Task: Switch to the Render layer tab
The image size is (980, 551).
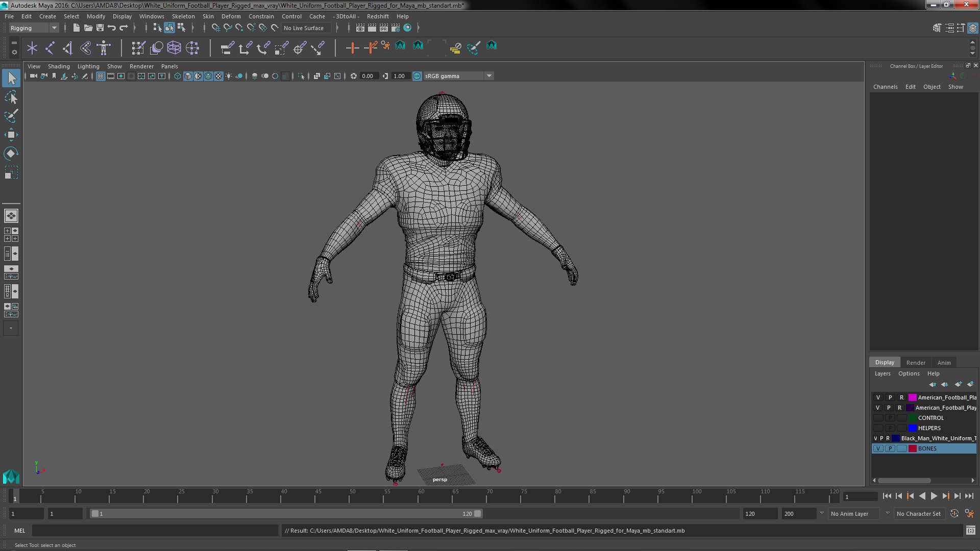Action: pos(916,363)
